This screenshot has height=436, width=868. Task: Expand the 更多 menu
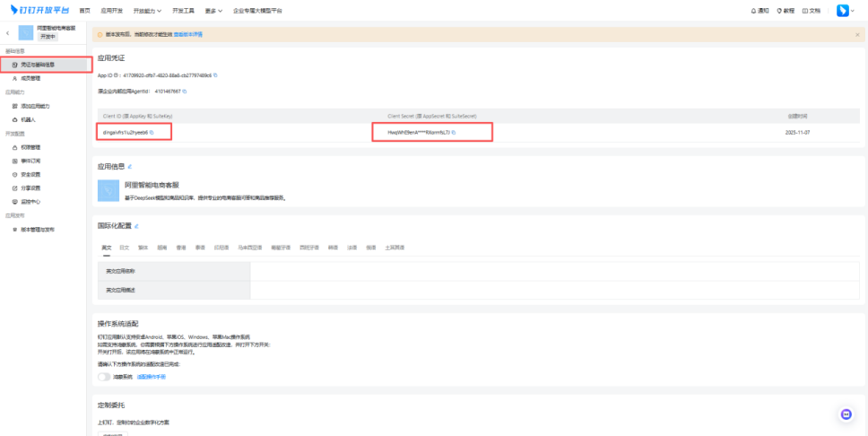[213, 11]
